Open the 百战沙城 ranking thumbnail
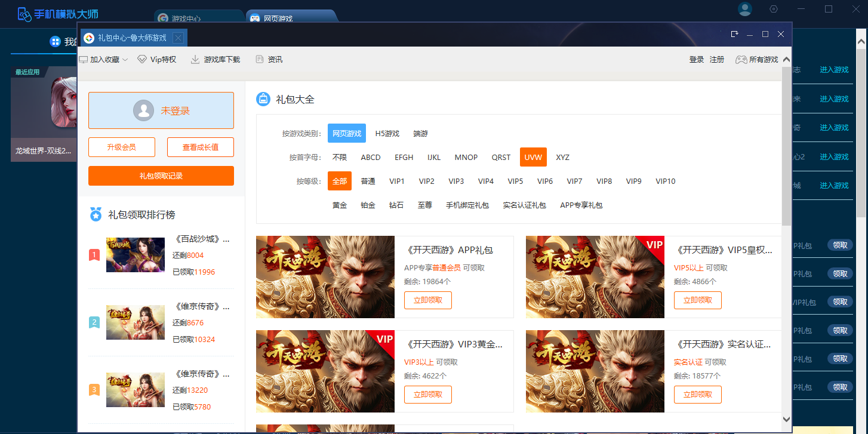 click(135, 255)
